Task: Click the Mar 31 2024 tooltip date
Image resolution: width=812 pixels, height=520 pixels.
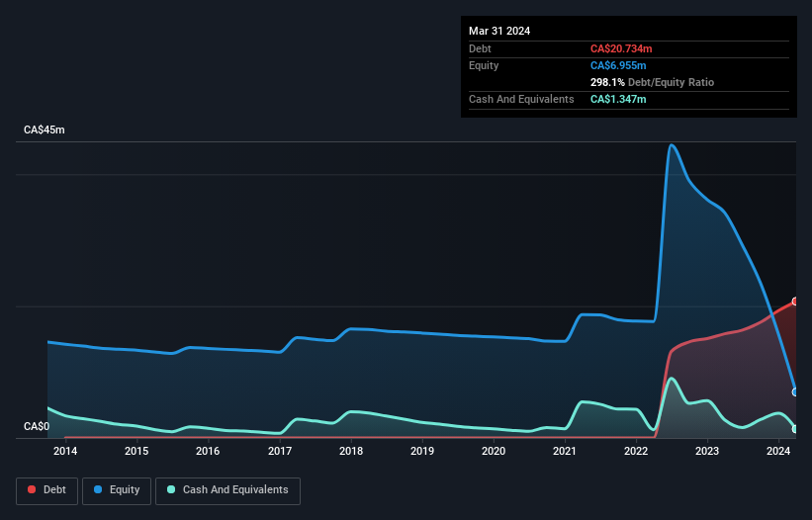Action: pos(499,31)
